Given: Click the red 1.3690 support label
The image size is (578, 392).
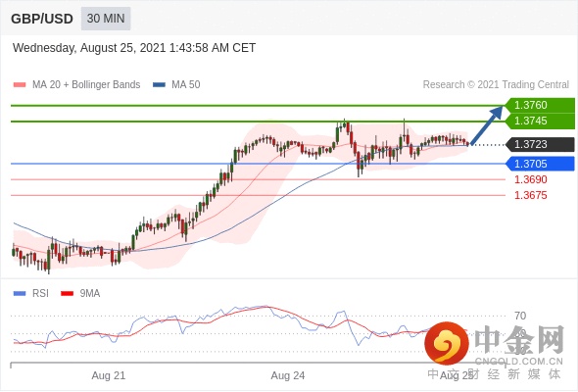Looking at the screenshot, I should click(x=530, y=179).
